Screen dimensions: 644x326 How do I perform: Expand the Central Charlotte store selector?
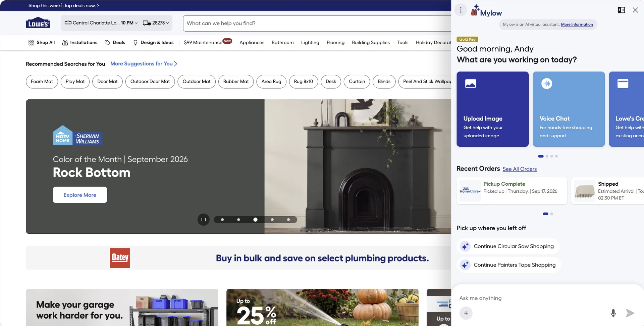[x=101, y=23]
